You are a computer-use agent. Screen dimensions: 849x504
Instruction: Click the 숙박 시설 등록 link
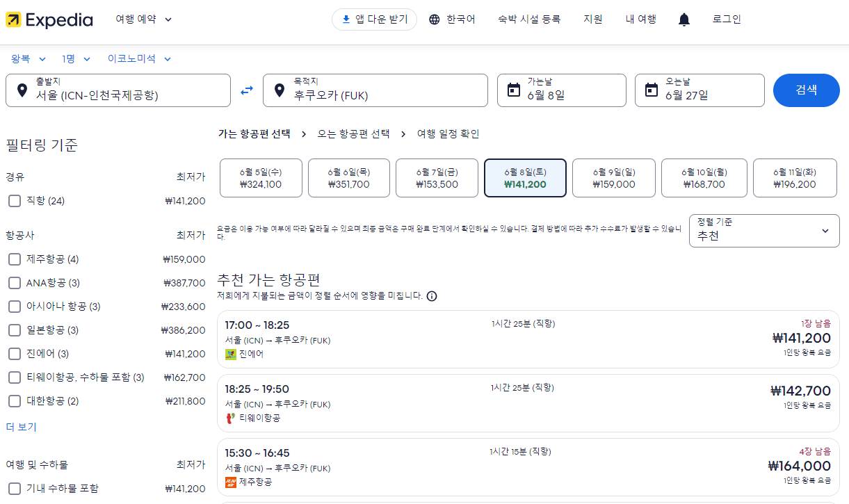click(529, 19)
